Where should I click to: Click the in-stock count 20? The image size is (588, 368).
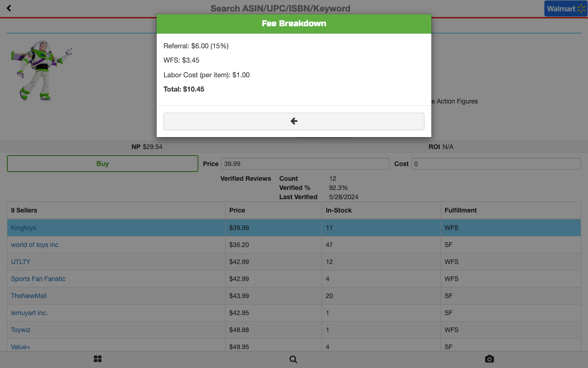click(329, 296)
